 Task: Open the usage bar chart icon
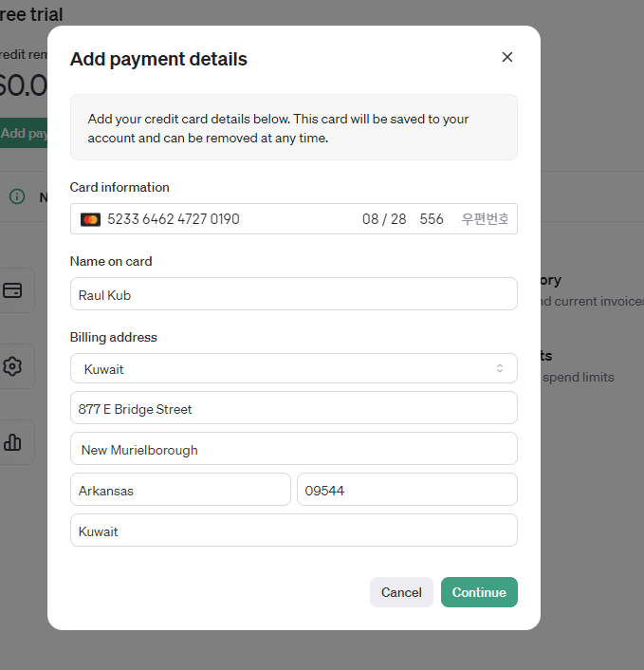[x=12, y=442]
